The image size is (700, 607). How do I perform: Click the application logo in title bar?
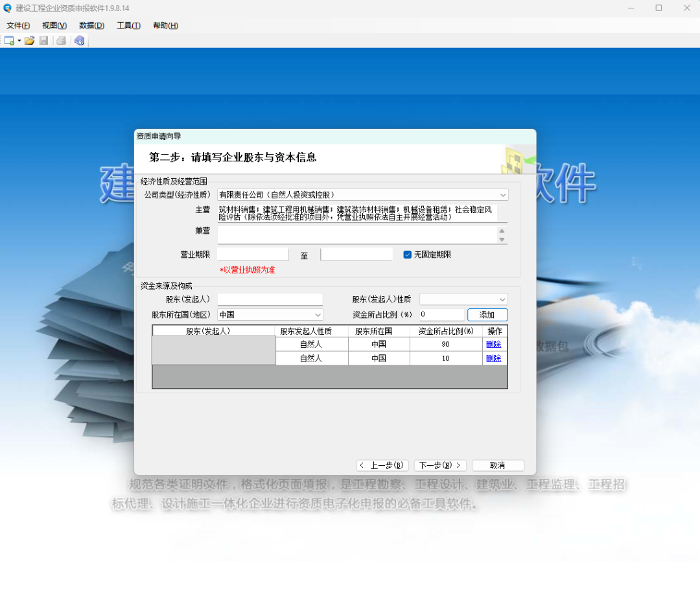pos(8,8)
